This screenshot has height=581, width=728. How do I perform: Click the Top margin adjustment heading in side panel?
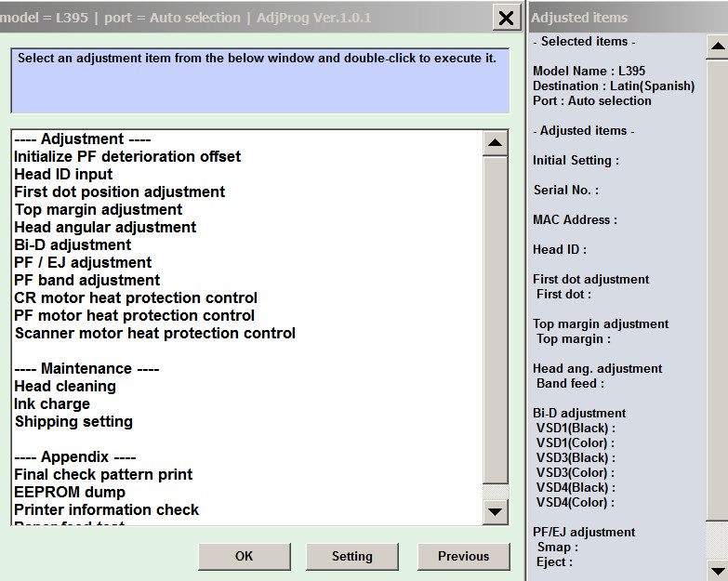coord(601,324)
